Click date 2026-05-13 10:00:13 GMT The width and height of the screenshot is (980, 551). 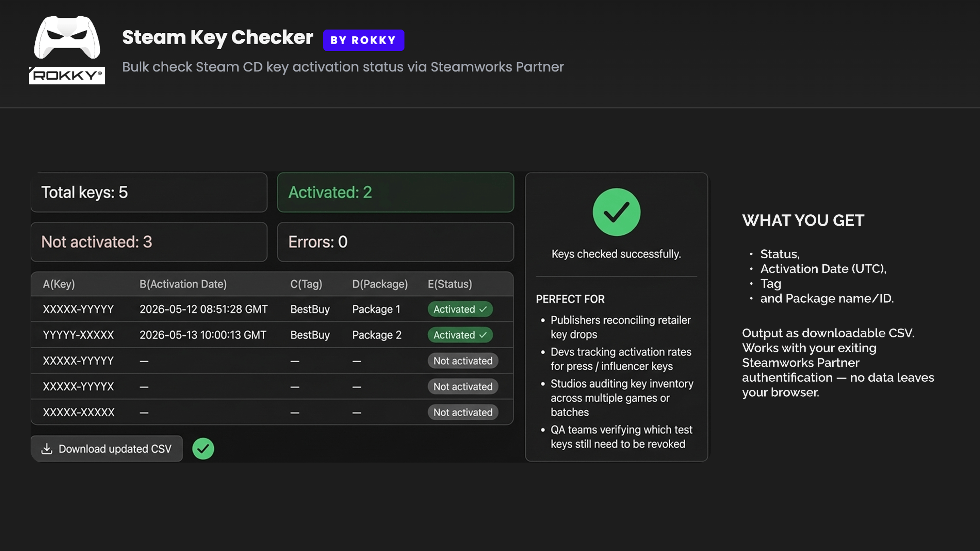(x=203, y=335)
